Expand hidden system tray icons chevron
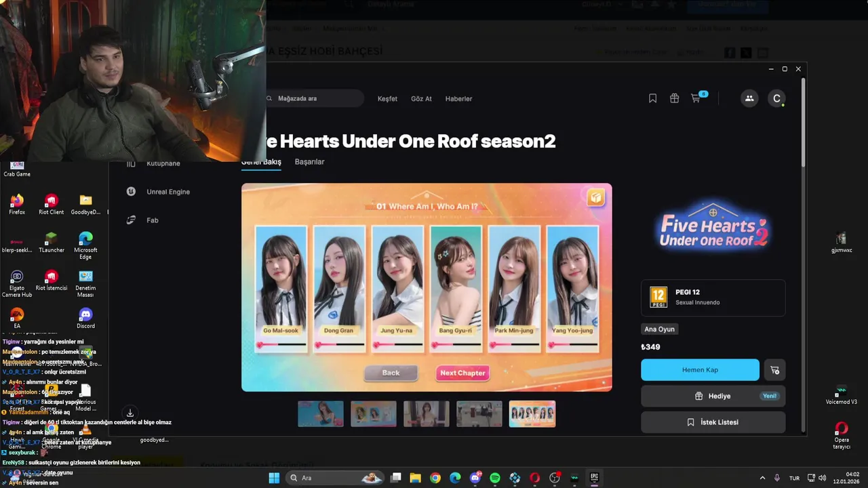The width and height of the screenshot is (868, 488). pos(762,478)
